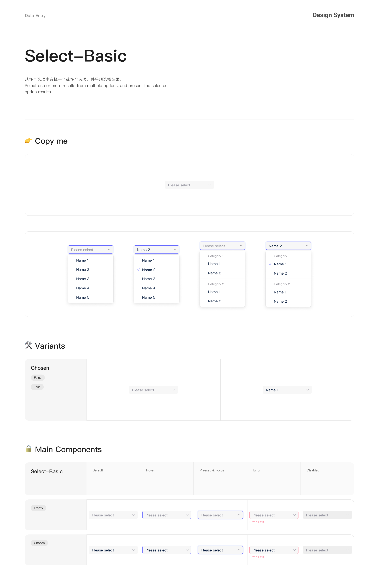Screen dimensions: 379x588
Task: Open the Hover state Empty Please select dropdown
Action: [167, 515]
